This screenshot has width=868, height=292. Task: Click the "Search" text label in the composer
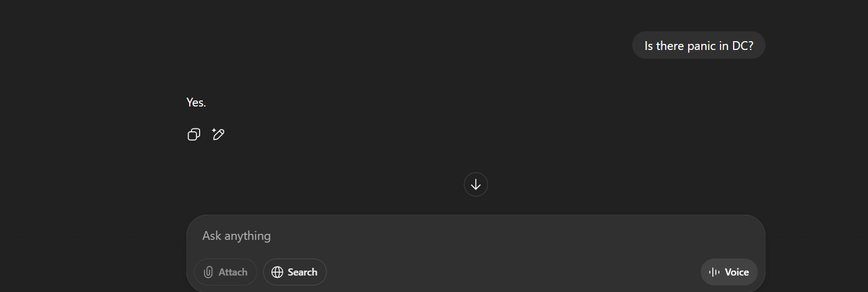[303, 272]
